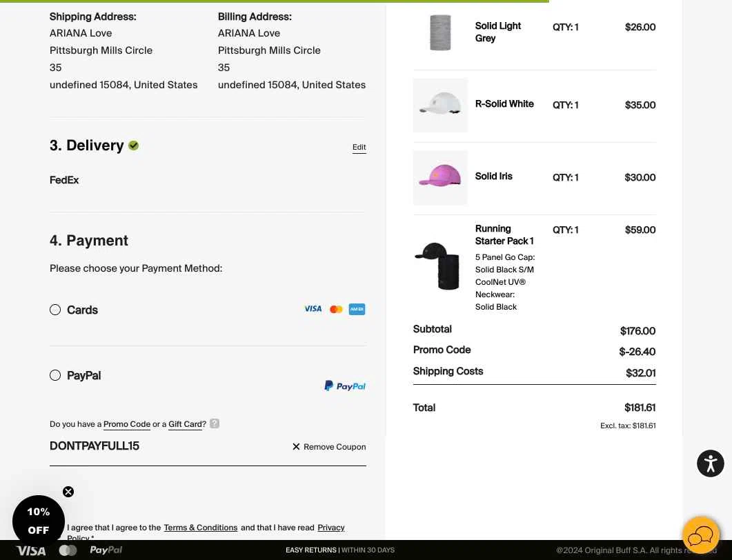Click the Solid Light Grey neckwear thumbnail

coord(440,32)
